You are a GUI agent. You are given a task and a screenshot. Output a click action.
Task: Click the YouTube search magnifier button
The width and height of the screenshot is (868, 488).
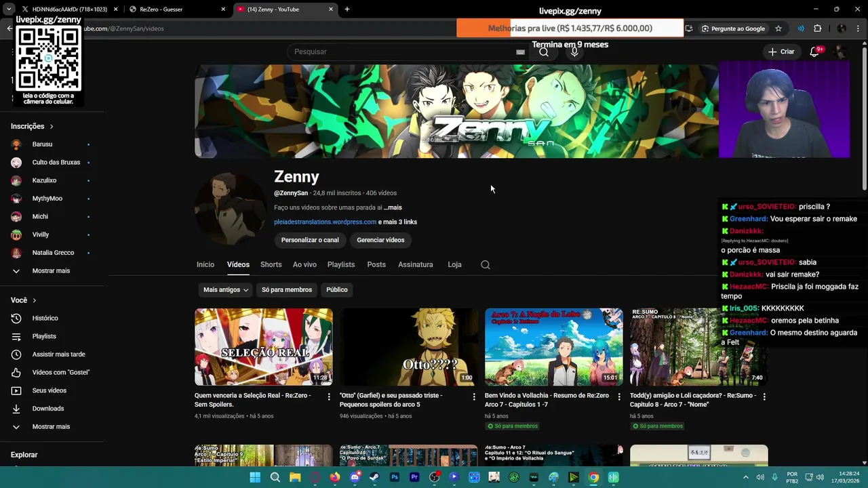[544, 52]
